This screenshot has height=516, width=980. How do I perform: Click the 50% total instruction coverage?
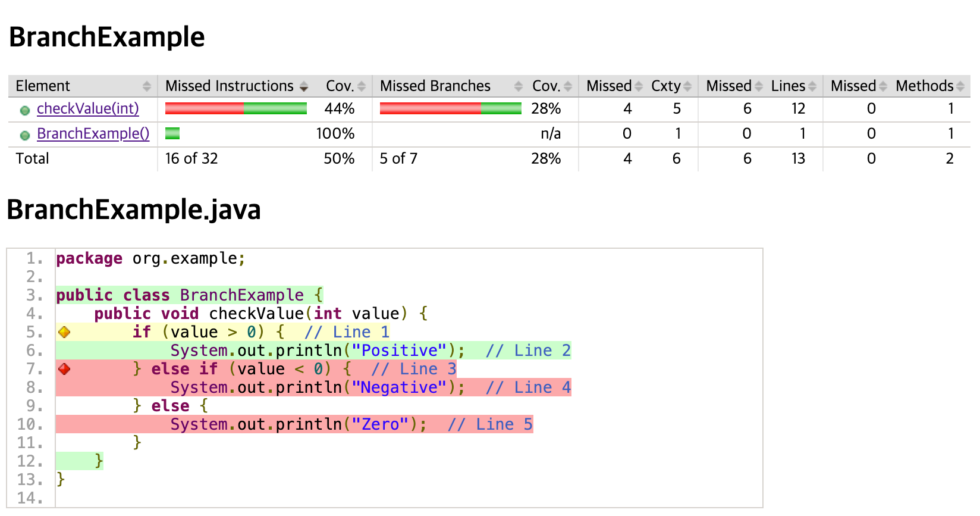339,158
